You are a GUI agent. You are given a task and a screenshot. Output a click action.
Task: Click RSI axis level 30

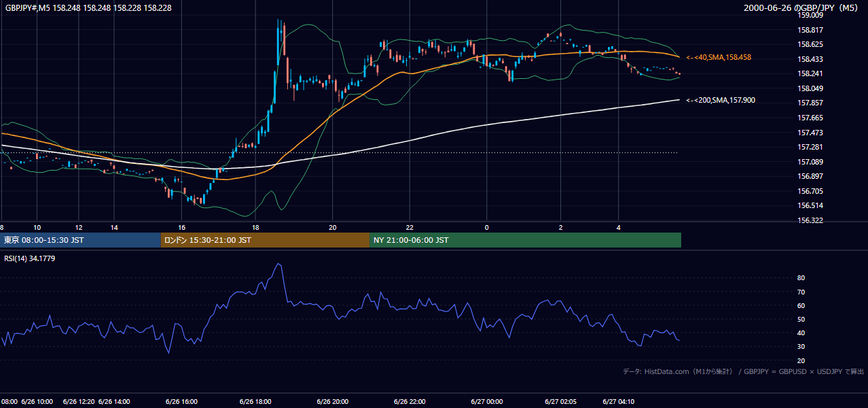click(x=801, y=347)
